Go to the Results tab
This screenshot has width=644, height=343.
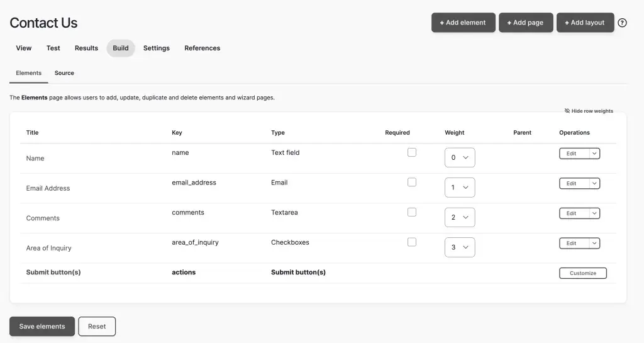(86, 48)
